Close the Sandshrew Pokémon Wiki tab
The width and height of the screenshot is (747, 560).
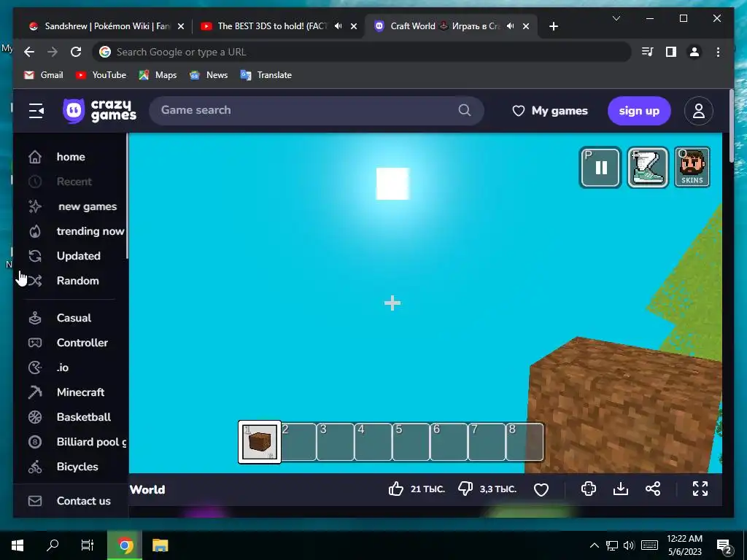click(x=181, y=26)
